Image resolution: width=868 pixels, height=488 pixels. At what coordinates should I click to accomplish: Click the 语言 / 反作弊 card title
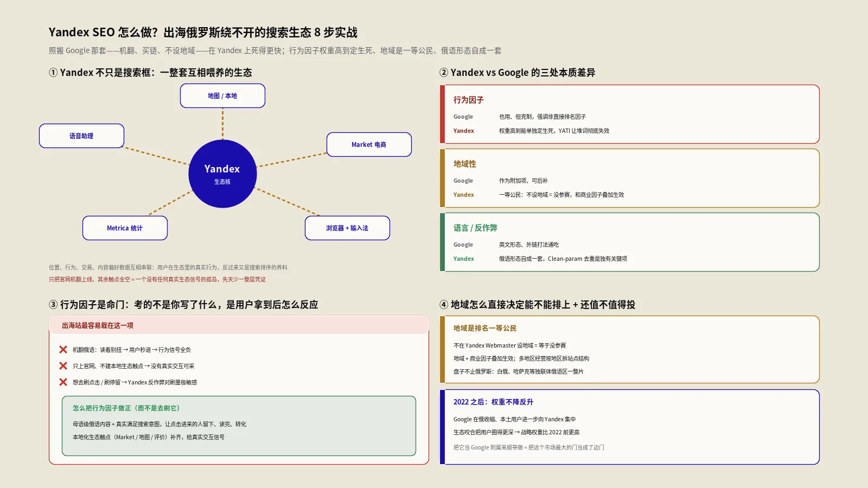(475, 228)
